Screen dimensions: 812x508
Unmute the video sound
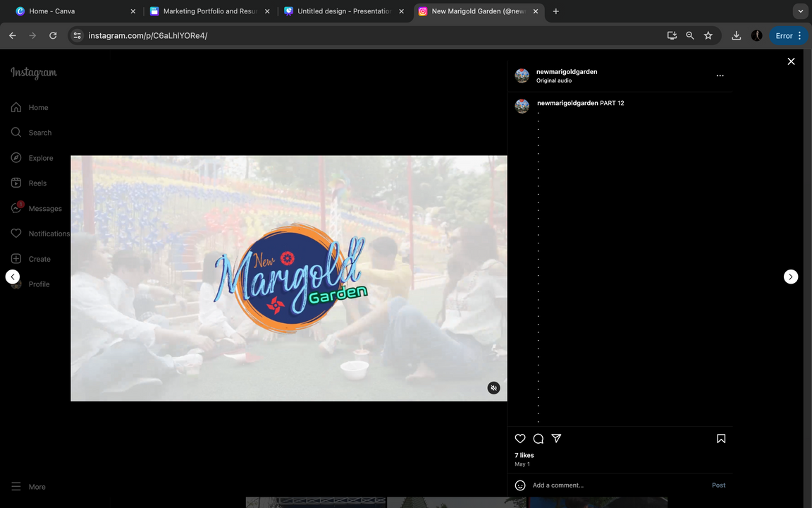tap(494, 388)
